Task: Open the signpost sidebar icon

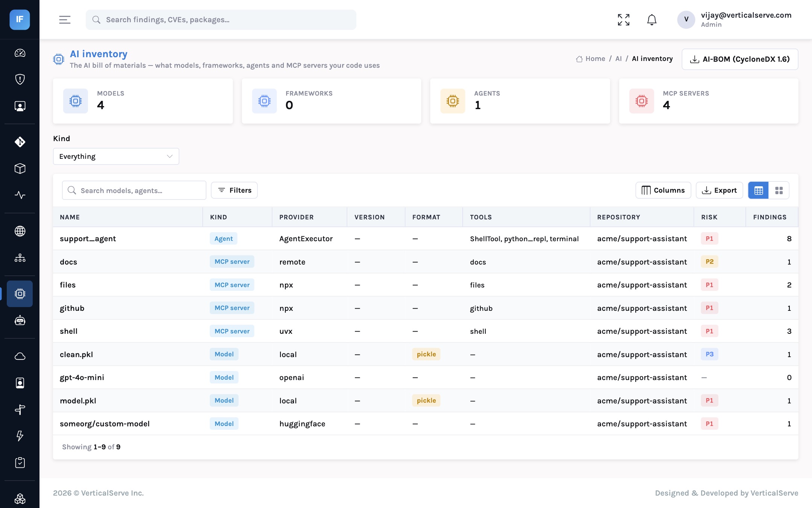Action: [20, 409]
